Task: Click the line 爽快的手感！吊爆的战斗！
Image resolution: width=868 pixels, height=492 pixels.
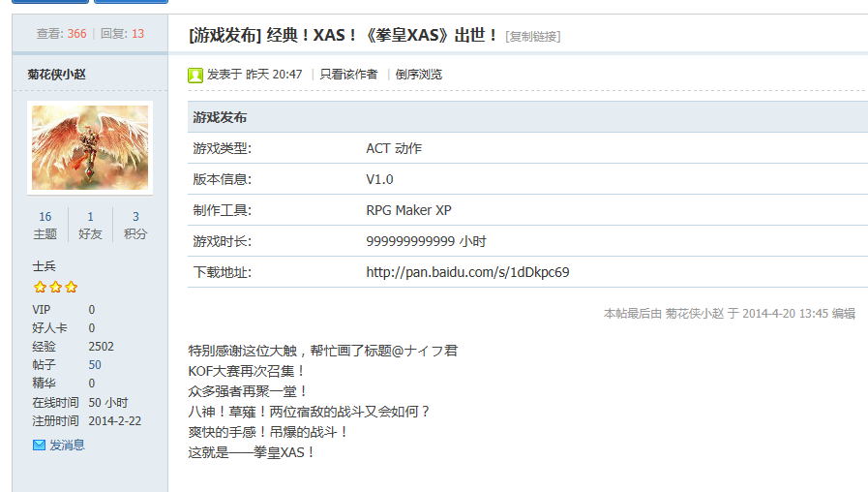Action: (x=268, y=432)
